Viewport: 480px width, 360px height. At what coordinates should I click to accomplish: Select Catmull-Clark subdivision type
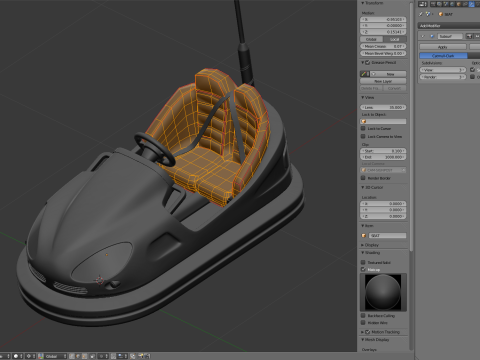(x=443, y=56)
